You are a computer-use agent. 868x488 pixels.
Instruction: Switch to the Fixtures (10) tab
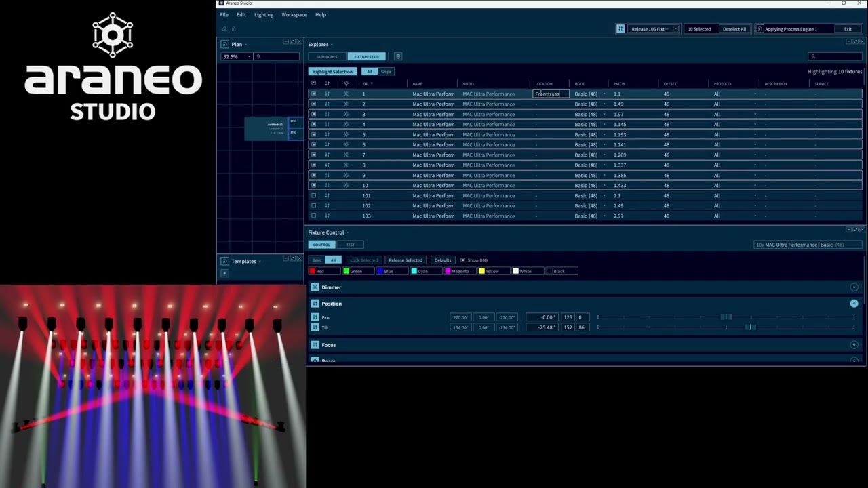(x=367, y=56)
